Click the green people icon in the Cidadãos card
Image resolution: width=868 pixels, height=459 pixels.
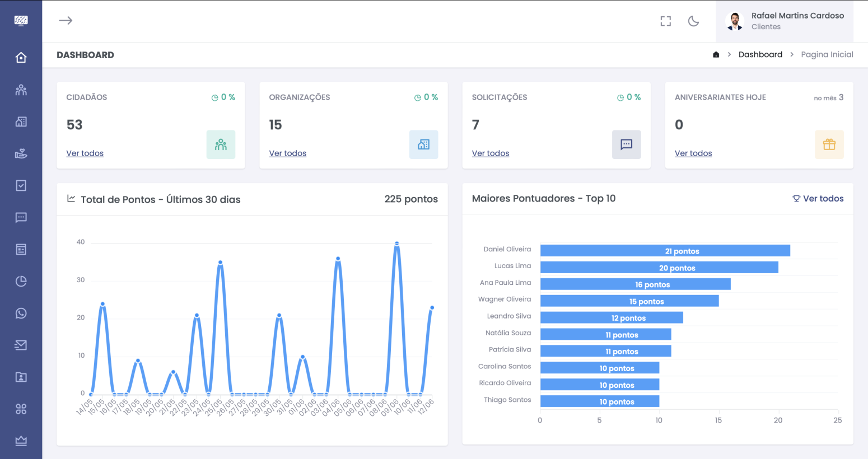[x=221, y=144]
